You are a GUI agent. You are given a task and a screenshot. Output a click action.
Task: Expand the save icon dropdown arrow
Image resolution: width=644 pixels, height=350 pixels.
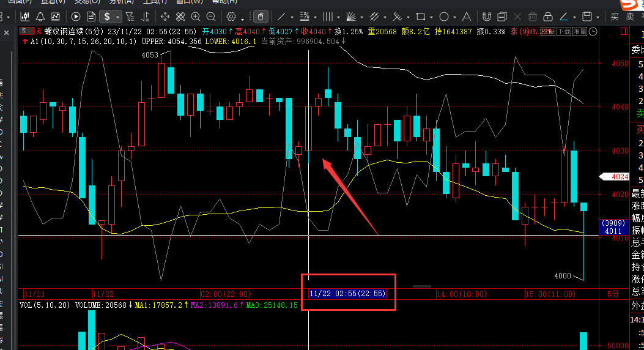(x=598, y=18)
